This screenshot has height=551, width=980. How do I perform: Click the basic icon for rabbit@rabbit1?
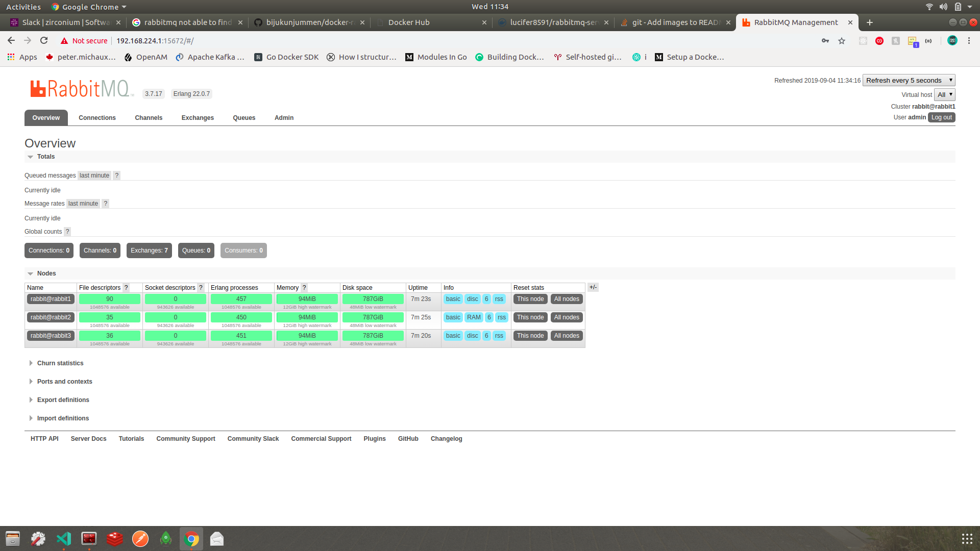pyautogui.click(x=453, y=298)
